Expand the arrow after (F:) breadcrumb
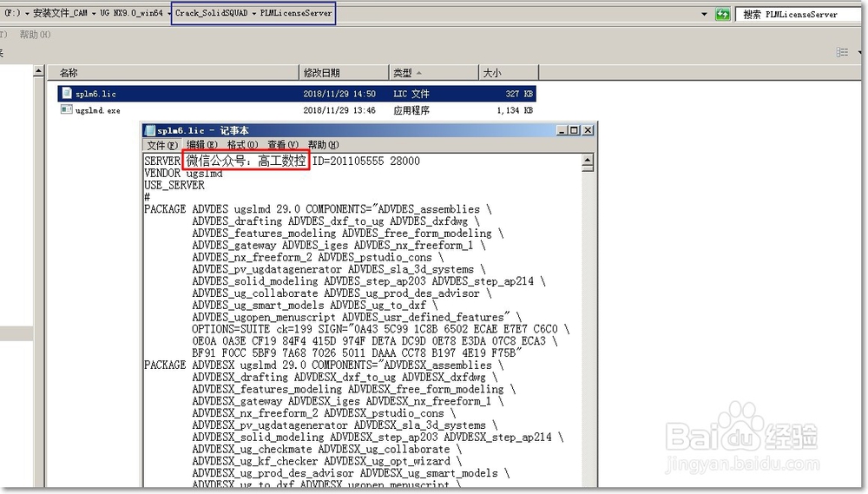The height and width of the screenshot is (494, 868). [x=27, y=13]
